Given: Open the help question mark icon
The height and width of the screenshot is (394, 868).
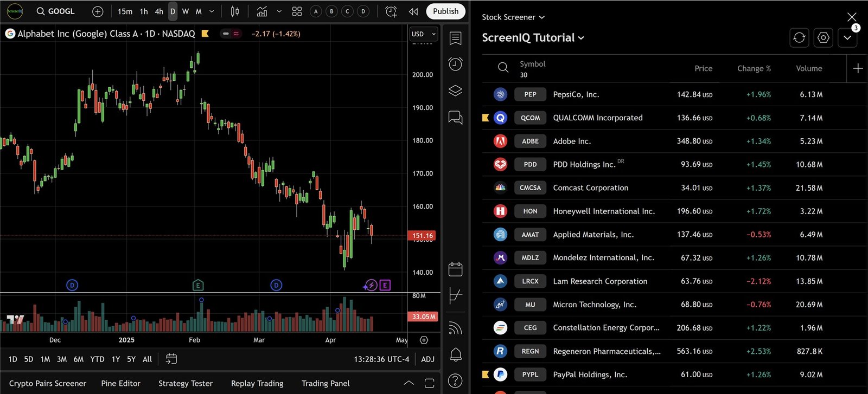Looking at the screenshot, I should 456,381.
